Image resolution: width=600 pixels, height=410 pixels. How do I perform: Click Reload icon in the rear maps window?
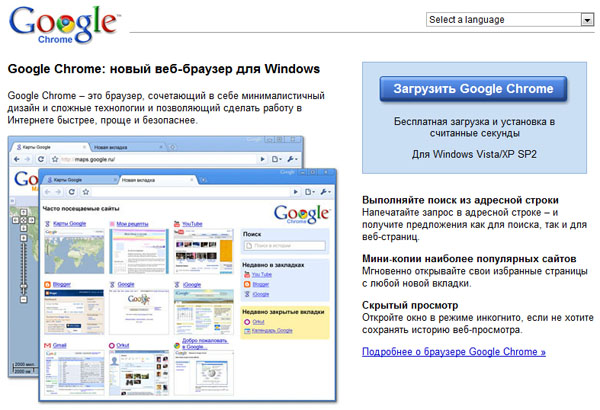(x=41, y=159)
